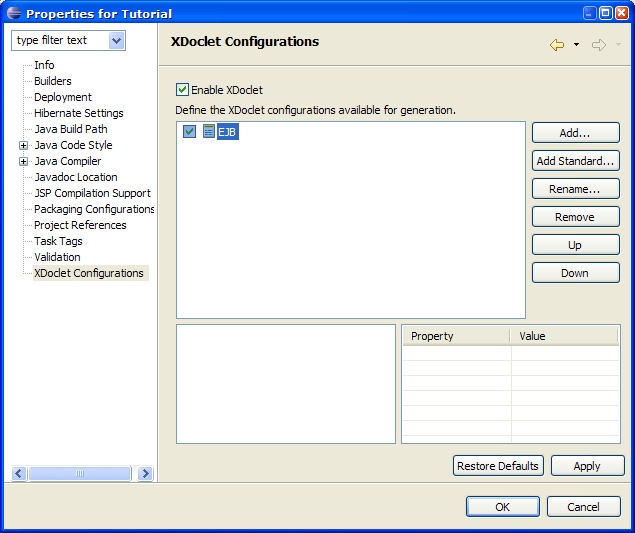Click the tree's left scroll arrow
Image resolution: width=635 pixels, height=533 pixels.
(x=19, y=473)
